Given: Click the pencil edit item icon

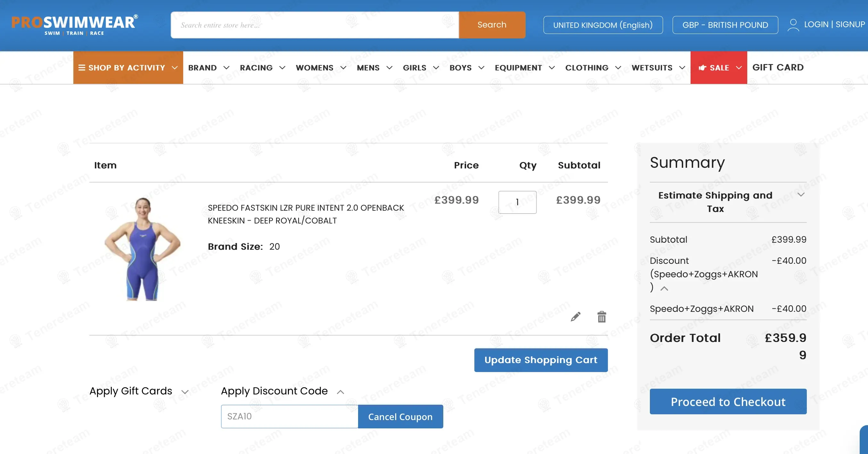Looking at the screenshot, I should click(576, 317).
